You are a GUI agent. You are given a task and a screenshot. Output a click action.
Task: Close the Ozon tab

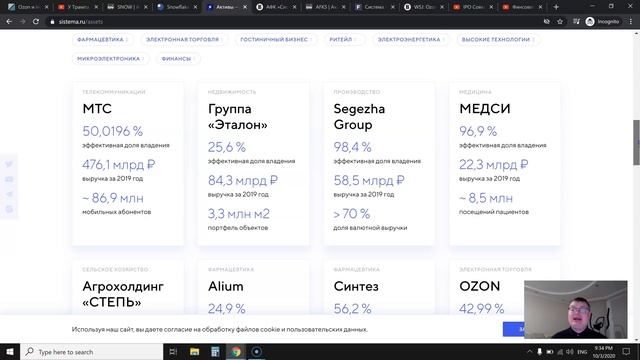point(47,7)
